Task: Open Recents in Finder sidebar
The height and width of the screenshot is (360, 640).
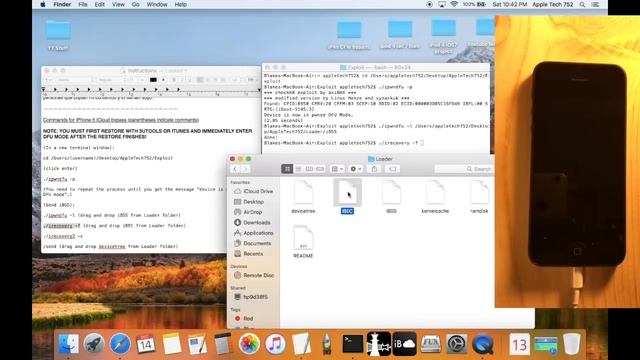Action: [249, 253]
